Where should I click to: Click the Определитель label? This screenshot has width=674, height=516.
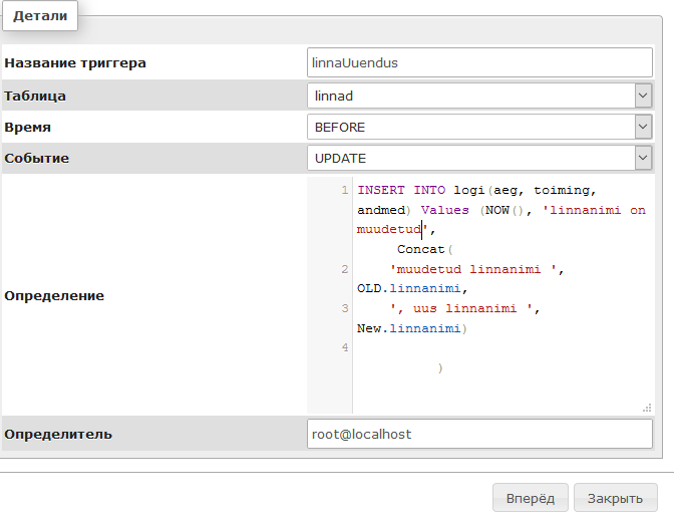58,434
